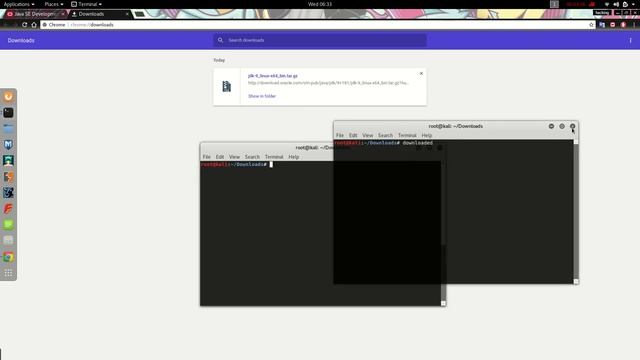Reload the Chrome page

[x=24, y=25]
